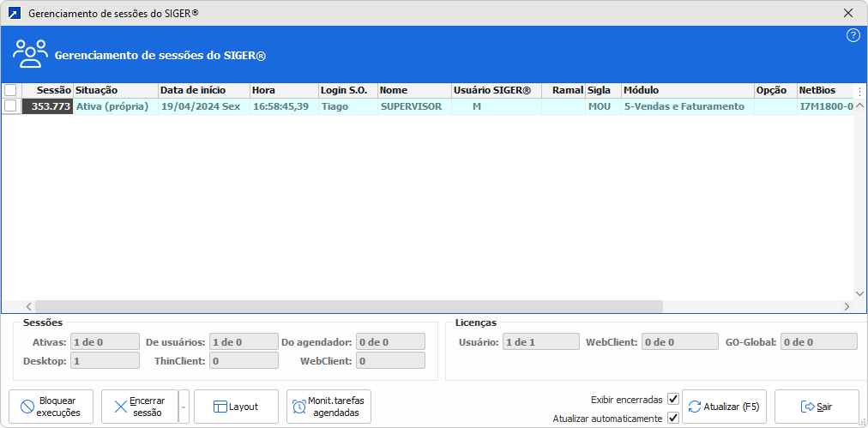868x428 pixels.
Task: Click the horizontal scrollbar right arrow
Action: pyautogui.click(x=847, y=306)
